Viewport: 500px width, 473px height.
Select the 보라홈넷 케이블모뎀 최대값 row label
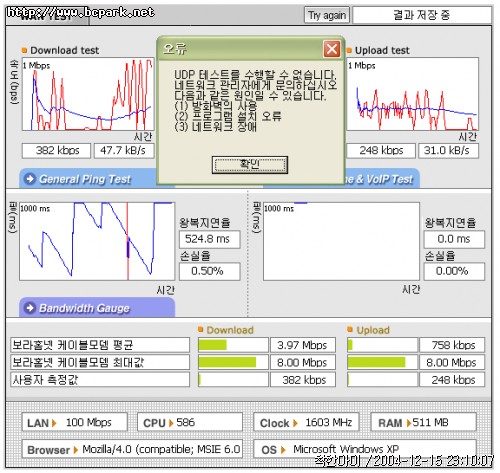click(100, 362)
